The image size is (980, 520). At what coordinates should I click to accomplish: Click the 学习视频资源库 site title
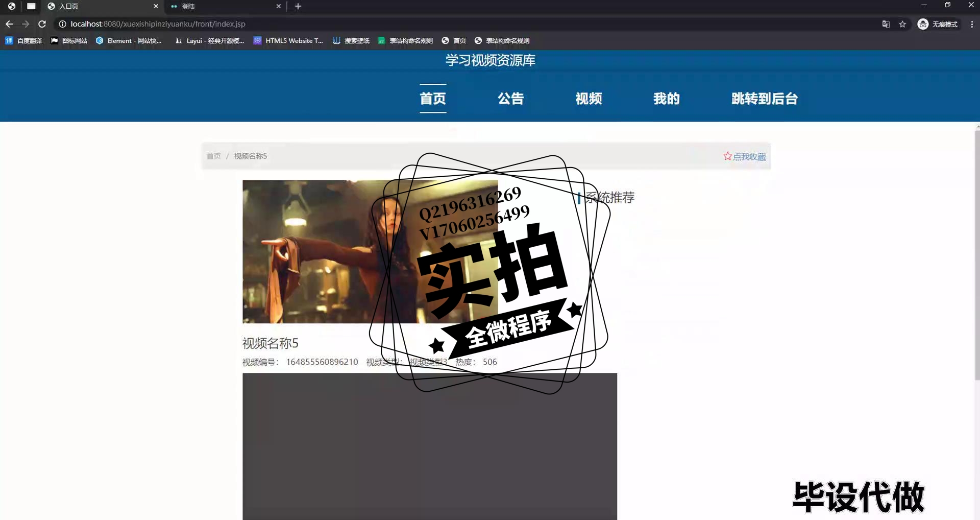(490, 60)
